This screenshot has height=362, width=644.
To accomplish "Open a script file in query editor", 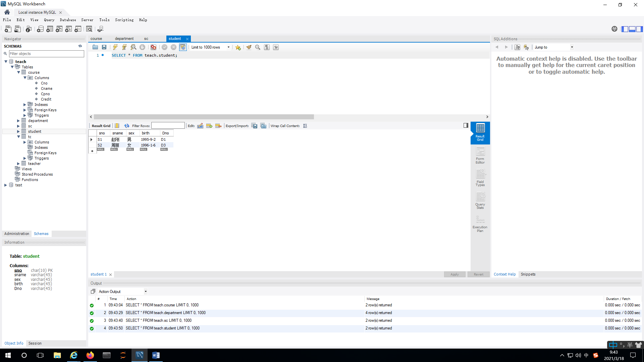I will pyautogui.click(x=95, y=47).
